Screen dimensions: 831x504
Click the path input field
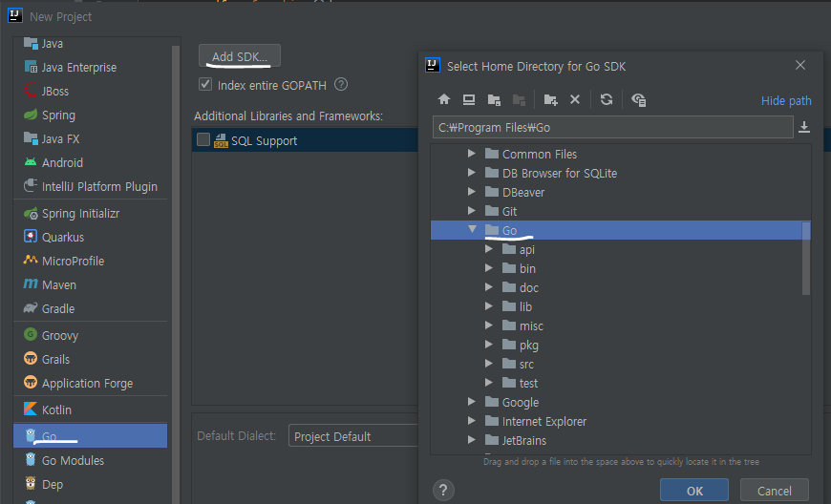click(x=612, y=127)
